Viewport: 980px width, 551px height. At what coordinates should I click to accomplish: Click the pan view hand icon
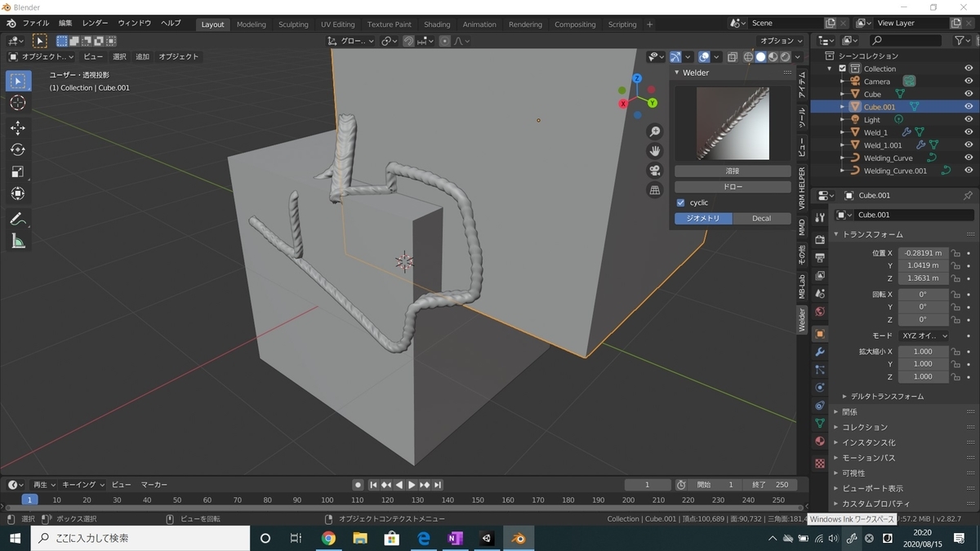coord(654,151)
